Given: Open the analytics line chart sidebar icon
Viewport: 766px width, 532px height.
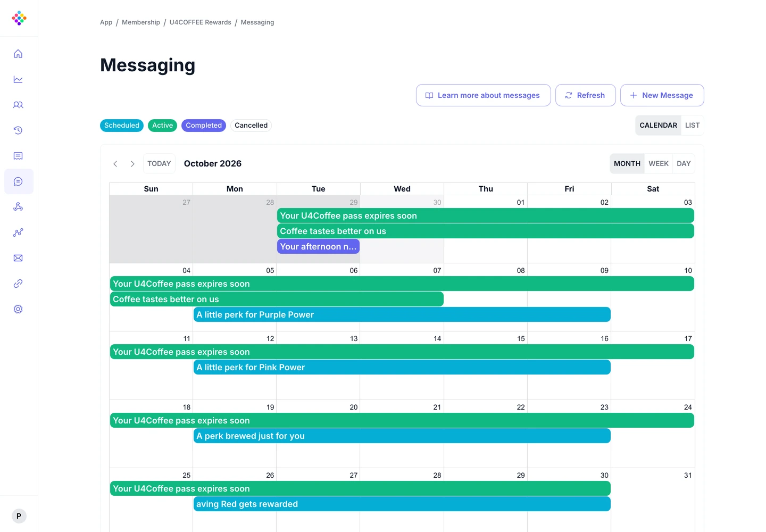Looking at the screenshot, I should pyautogui.click(x=18, y=79).
